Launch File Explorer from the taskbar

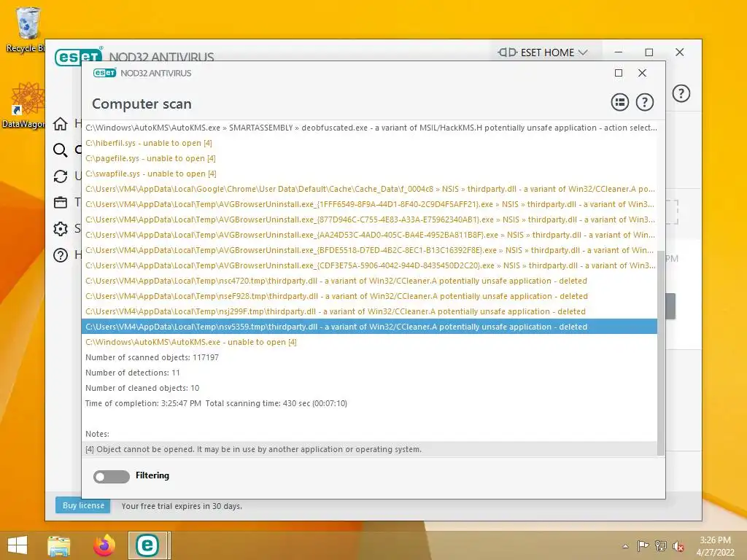point(58,545)
